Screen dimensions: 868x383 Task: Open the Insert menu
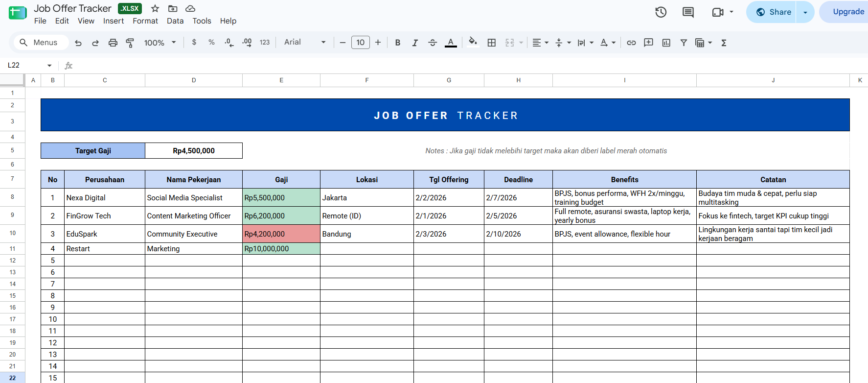click(114, 21)
